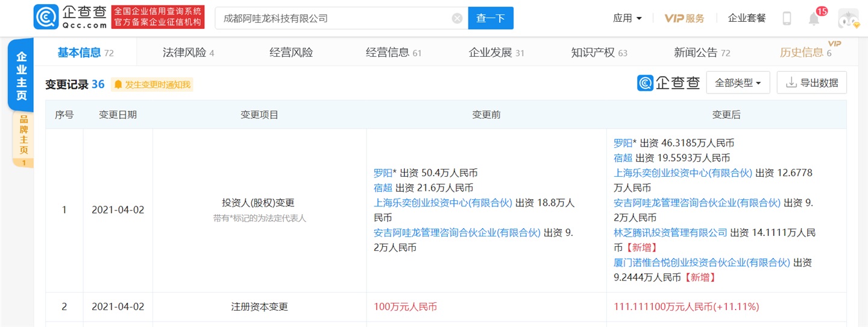
Task: Click the Qcc.com logo
Action: pos(71,17)
